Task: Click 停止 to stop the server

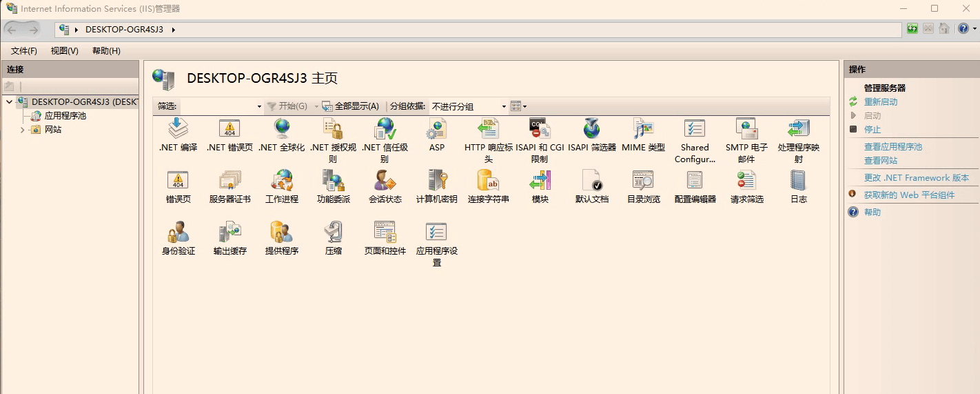Action: click(x=872, y=130)
